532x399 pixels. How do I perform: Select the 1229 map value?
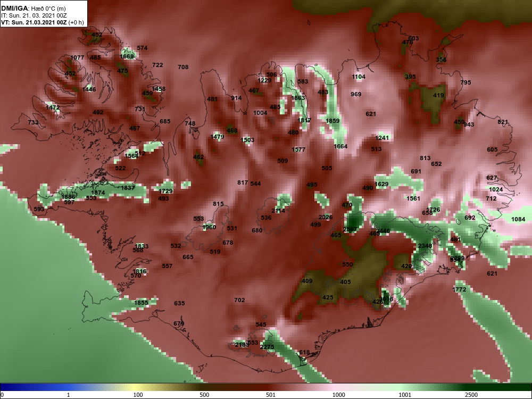[x=264, y=80]
